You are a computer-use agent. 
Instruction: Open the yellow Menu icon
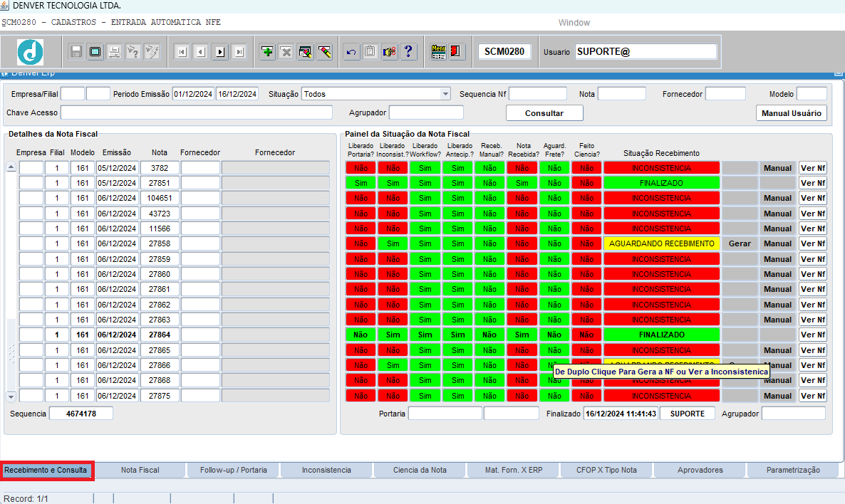tap(438, 52)
